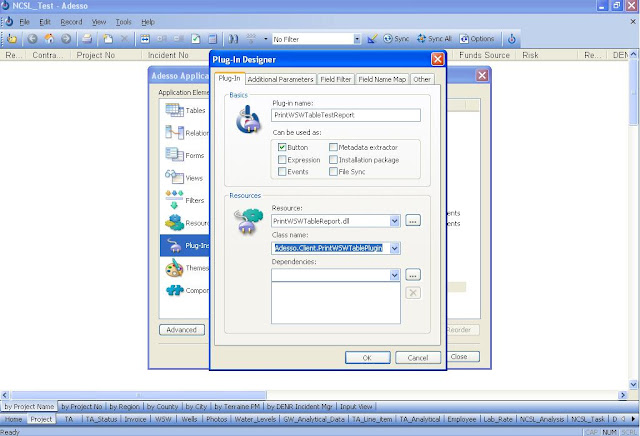Switch to by Region view tab
Screen dimensions: 640x436
(x=124, y=407)
